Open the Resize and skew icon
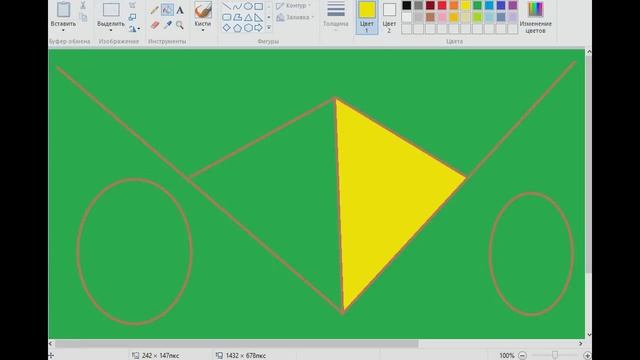Screen dimensions: 640x360 point(132,17)
